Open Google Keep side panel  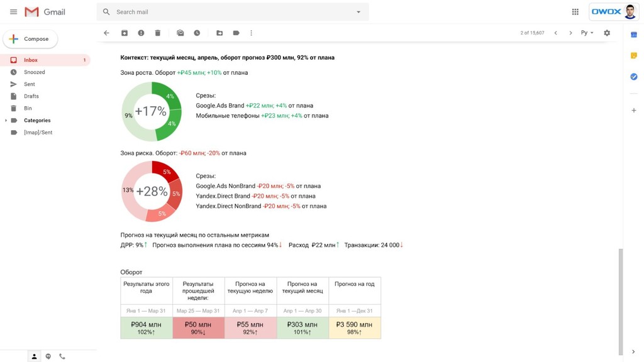[634, 55]
